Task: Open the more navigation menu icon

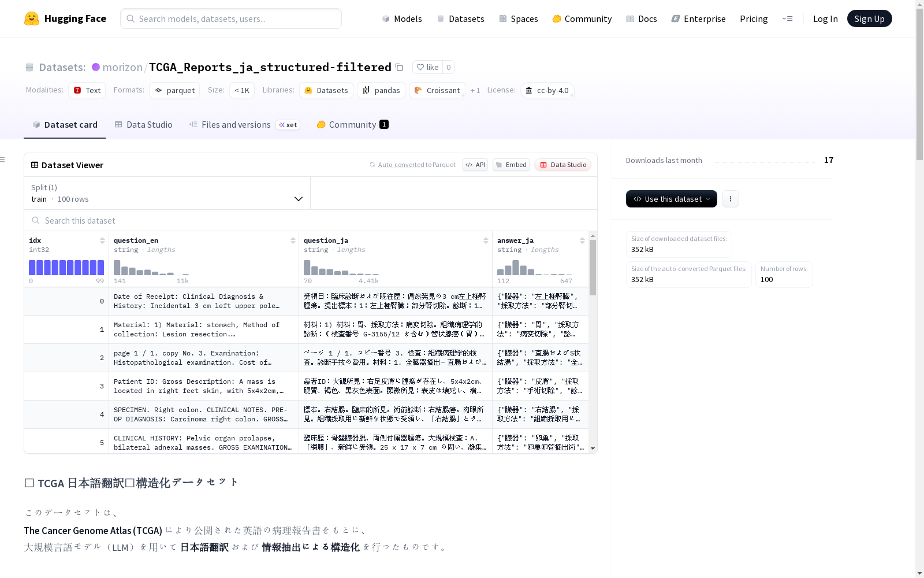Action: pos(787,18)
